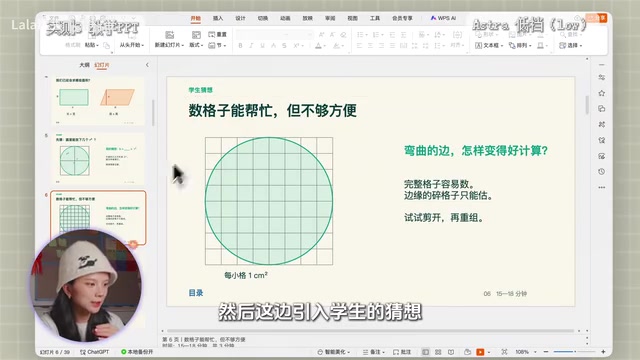Click the caption 每小格 1 cm²
Image resolution: width=640 pixels, height=360 pixels.
coord(246,276)
